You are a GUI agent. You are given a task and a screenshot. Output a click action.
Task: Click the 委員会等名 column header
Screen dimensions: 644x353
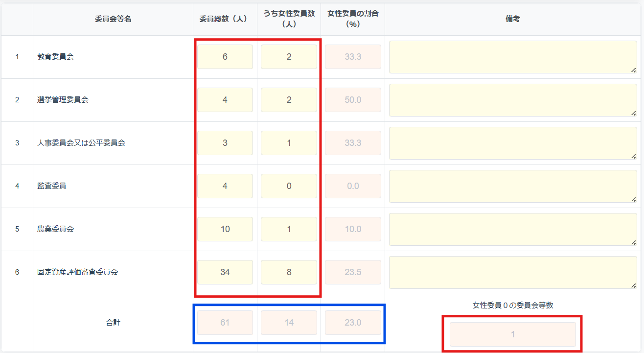(113, 19)
